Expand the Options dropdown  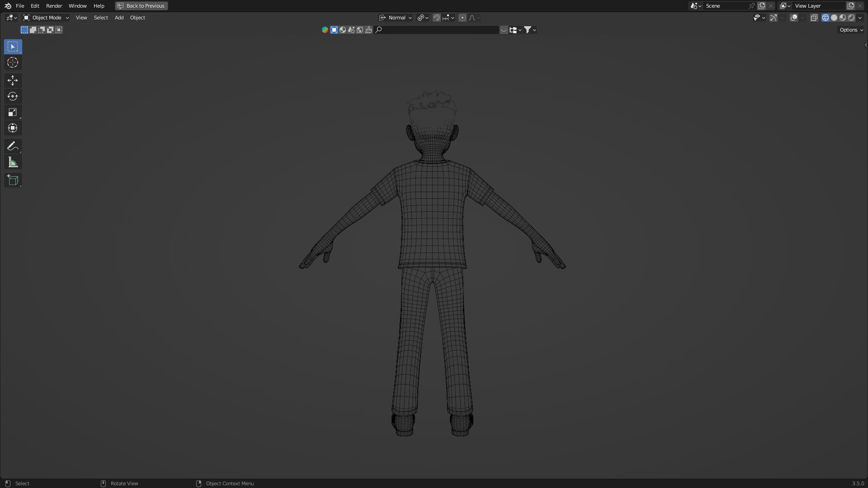[x=851, y=30]
